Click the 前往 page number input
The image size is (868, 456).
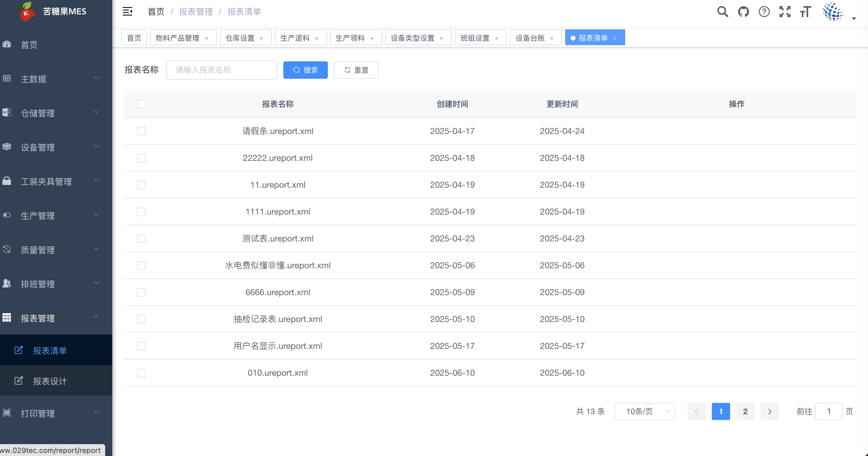coord(829,411)
